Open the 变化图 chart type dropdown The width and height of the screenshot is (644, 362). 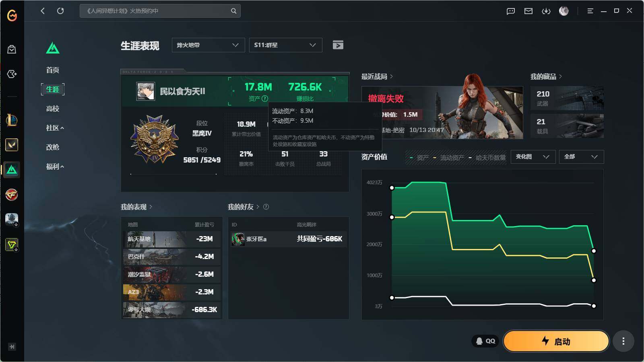[x=533, y=157]
